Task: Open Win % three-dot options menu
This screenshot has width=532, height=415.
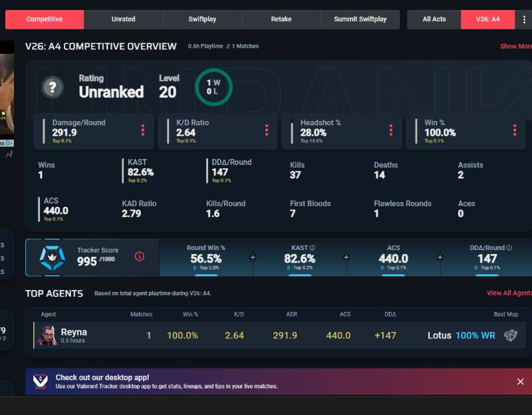Action: pos(515,130)
